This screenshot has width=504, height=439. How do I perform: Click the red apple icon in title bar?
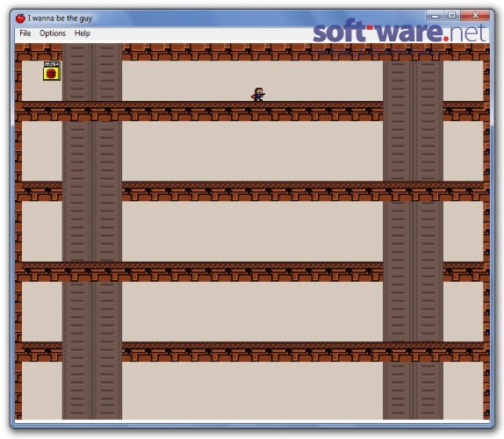pos(20,18)
